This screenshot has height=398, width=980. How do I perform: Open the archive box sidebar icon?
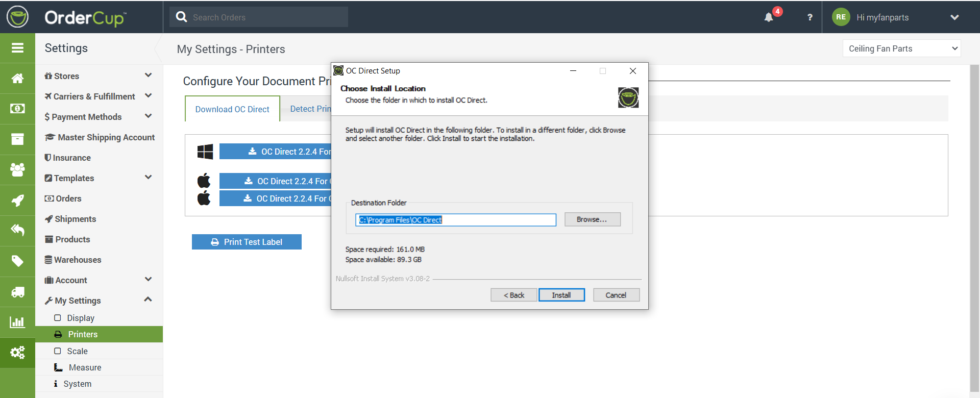[x=17, y=139]
